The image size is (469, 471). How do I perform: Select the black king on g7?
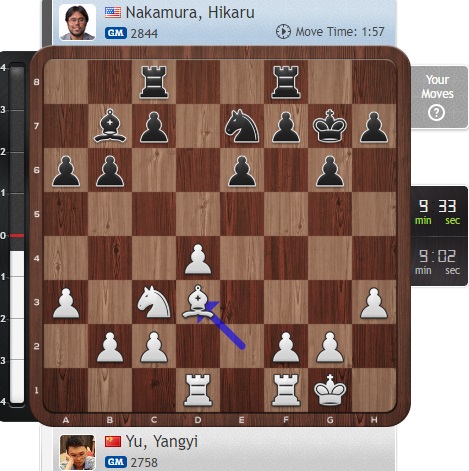tap(330, 126)
